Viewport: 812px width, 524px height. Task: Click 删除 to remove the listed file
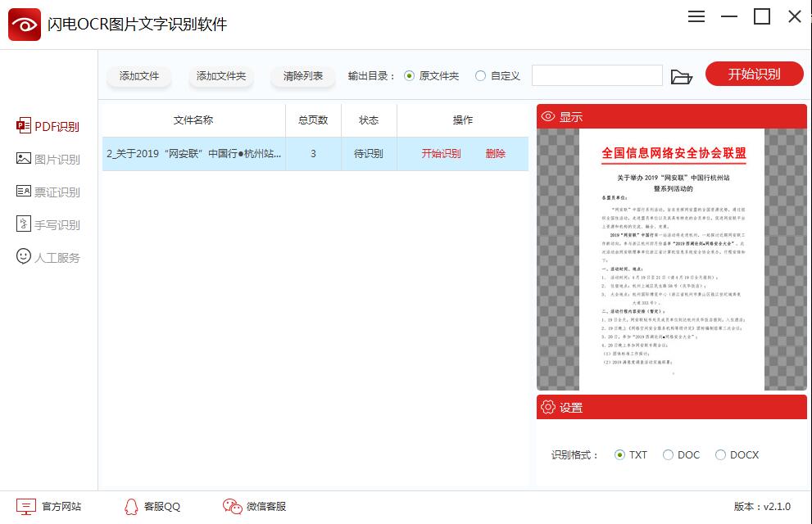pos(497,153)
